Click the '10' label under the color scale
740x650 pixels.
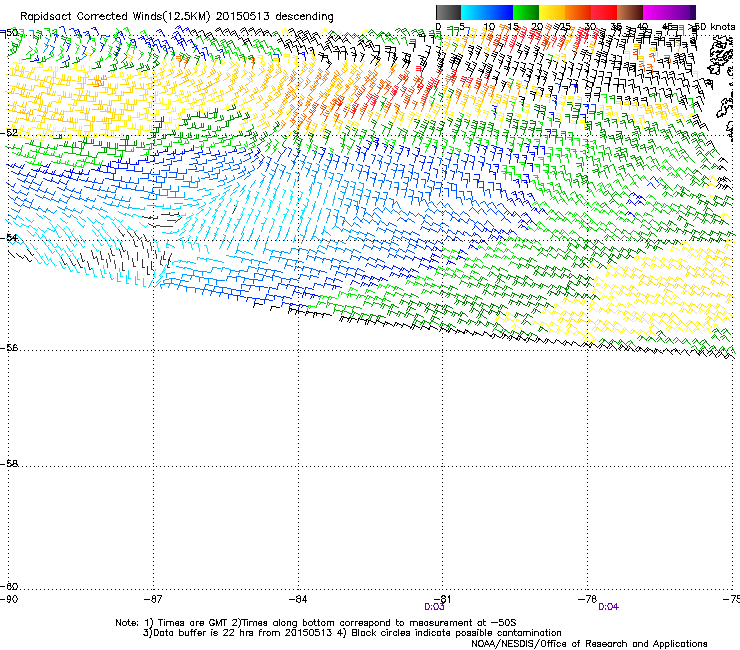click(x=489, y=27)
